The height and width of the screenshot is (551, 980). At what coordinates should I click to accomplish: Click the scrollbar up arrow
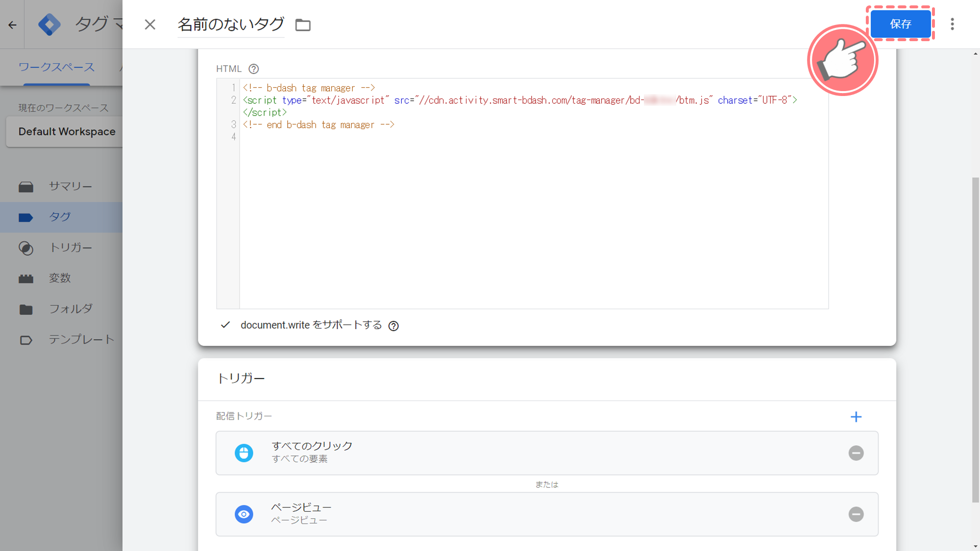click(976, 53)
